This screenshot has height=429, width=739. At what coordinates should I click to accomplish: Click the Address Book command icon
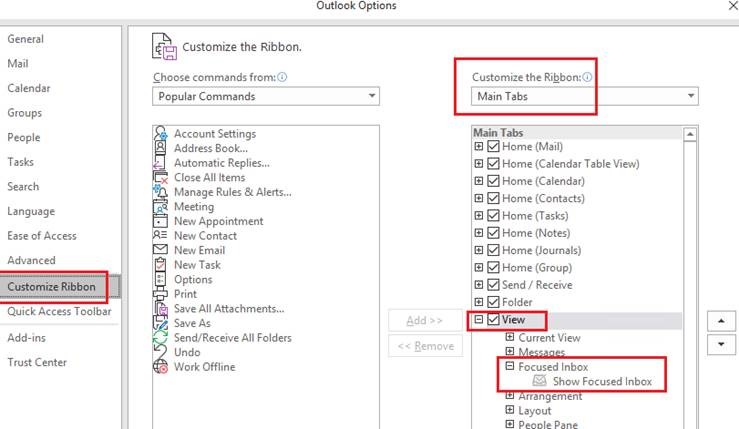pos(160,148)
